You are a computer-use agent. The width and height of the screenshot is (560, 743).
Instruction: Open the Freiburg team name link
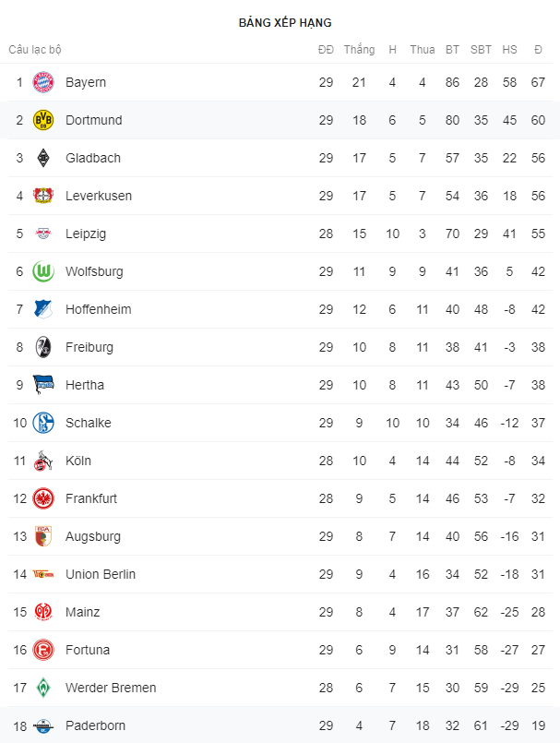pos(89,347)
